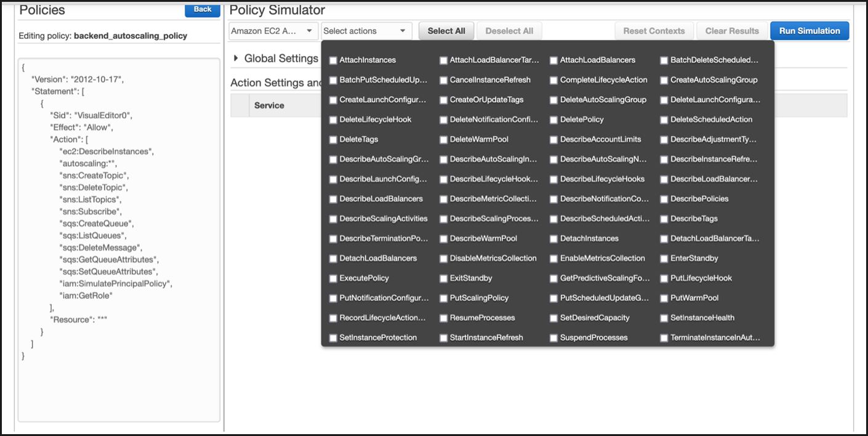Click the Reset Contexts button
The image size is (868, 436).
[654, 31]
